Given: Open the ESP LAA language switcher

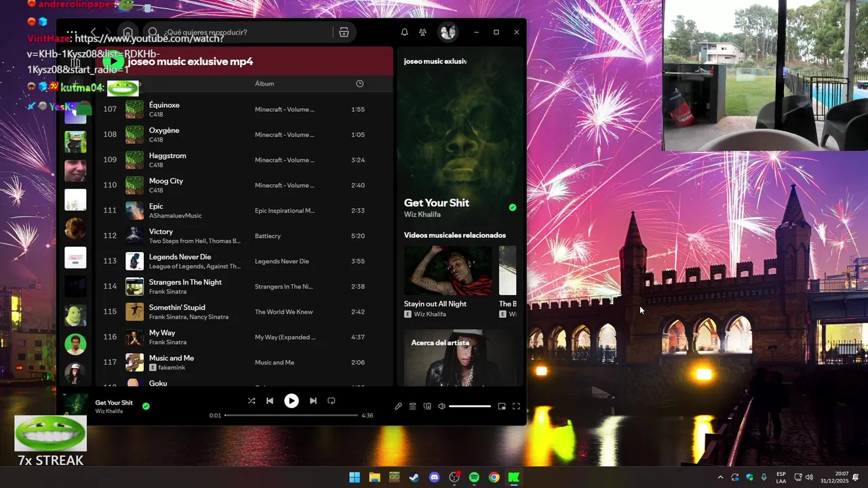Looking at the screenshot, I should point(781,477).
